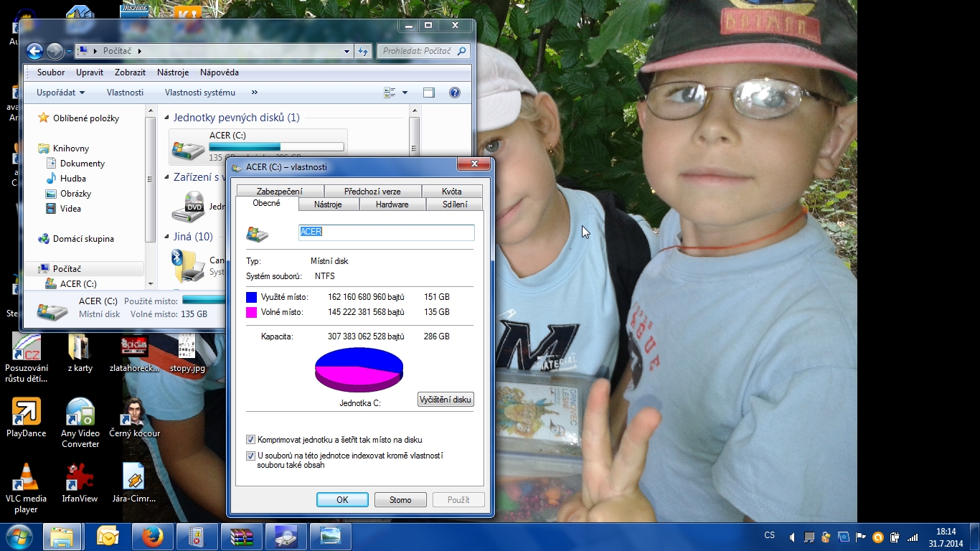Click the Windows Start orb
980x551 pixels.
(19, 537)
